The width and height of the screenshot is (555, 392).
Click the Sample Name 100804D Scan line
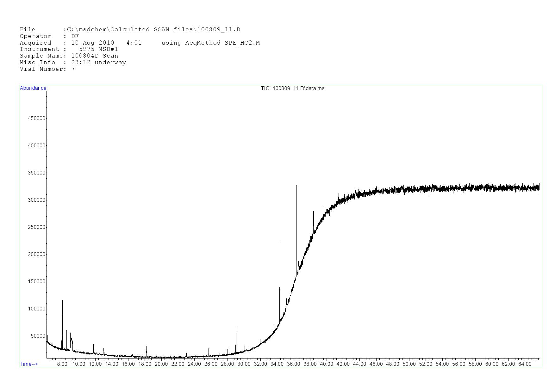click(69, 56)
